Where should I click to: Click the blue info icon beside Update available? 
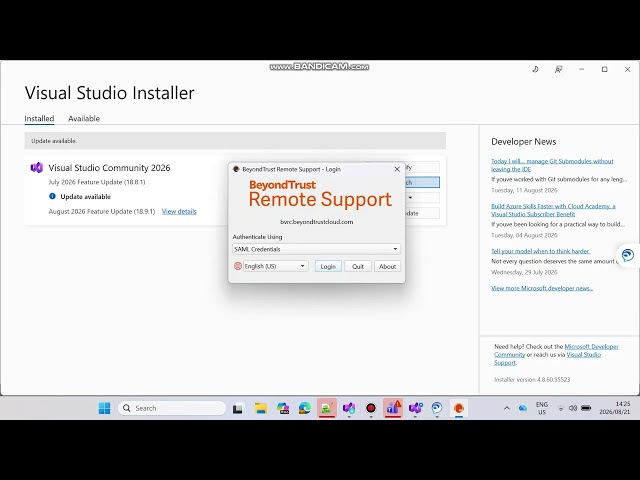(x=52, y=196)
